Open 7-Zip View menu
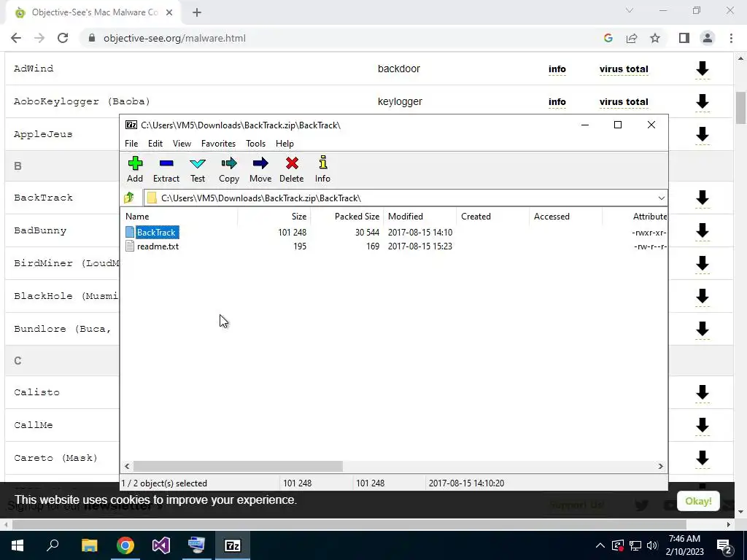Image resolution: width=747 pixels, height=560 pixels. click(182, 144)
